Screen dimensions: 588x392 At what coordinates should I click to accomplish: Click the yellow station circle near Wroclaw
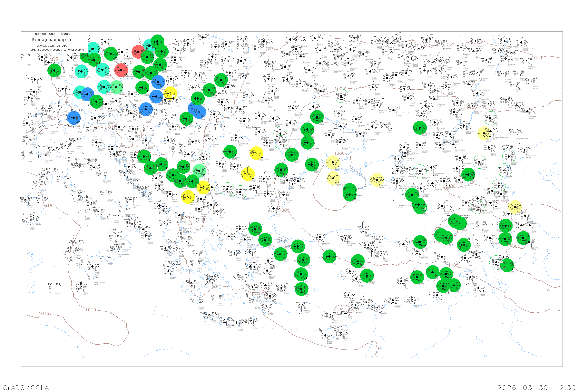[x=171, y=93]
